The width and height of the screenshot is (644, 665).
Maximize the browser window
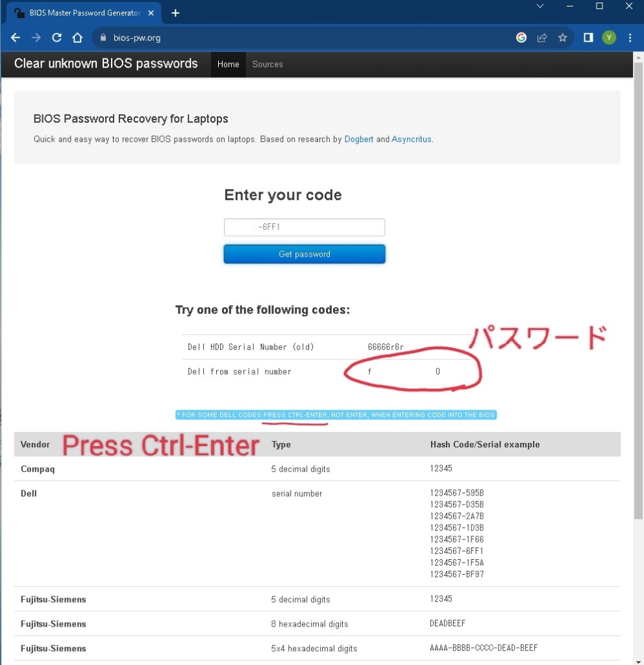599,6
